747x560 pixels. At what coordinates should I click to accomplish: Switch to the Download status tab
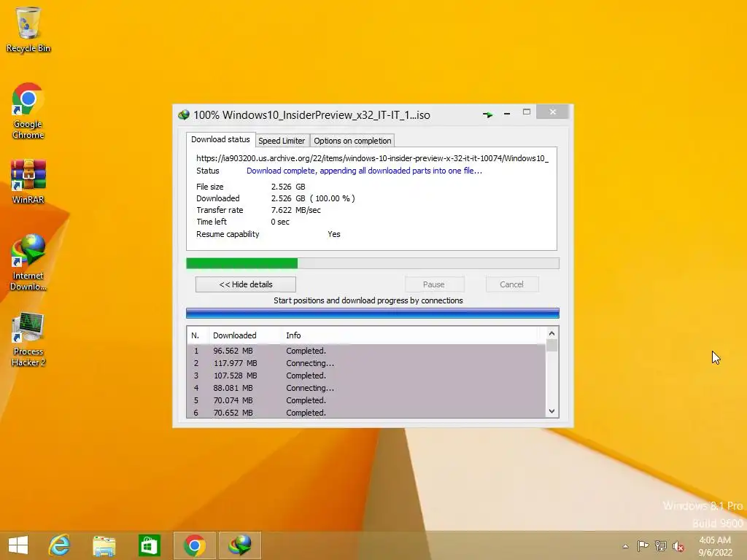(220, 139)
